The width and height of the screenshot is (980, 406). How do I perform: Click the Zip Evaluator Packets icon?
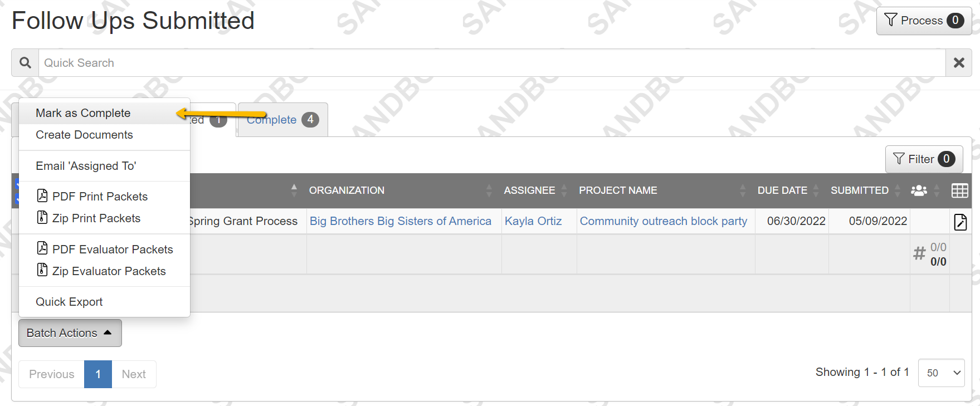[x=43, y=270]
